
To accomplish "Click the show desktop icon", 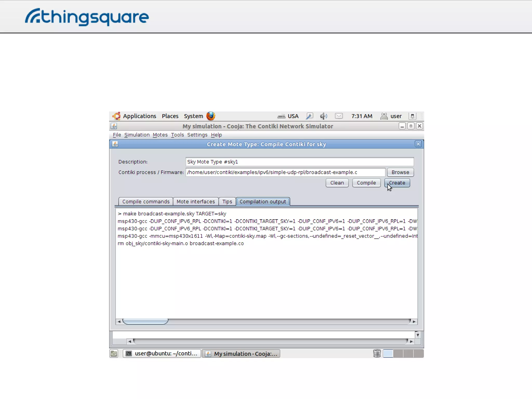I will [x=114, y=354].
